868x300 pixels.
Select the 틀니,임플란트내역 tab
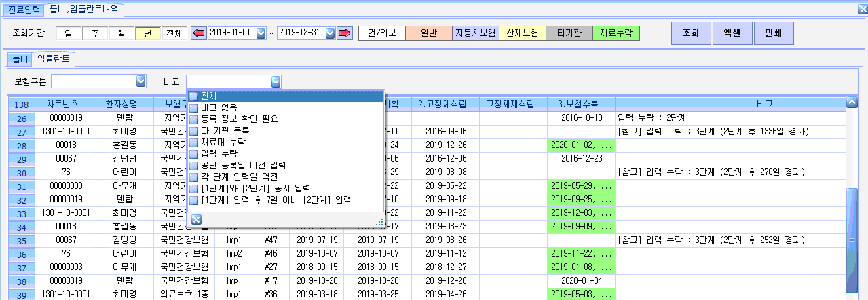click(85, 10)
